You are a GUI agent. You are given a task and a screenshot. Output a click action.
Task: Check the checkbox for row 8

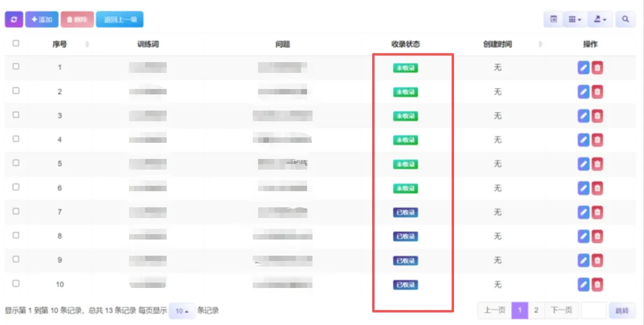(x=16, y=235)
